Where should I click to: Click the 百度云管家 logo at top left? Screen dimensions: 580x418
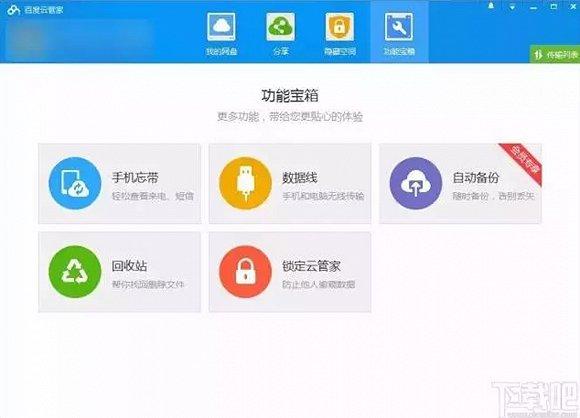click(x=35, y=10)
